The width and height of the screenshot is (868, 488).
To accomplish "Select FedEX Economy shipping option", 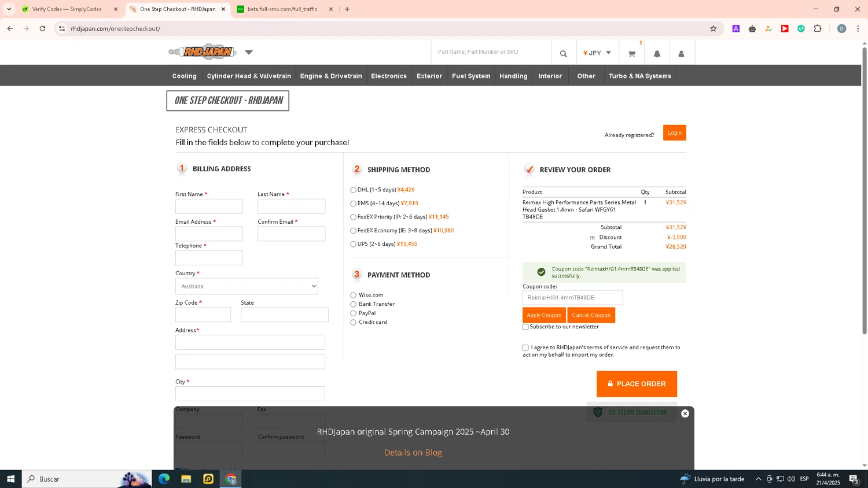I will tap(353, 231).
